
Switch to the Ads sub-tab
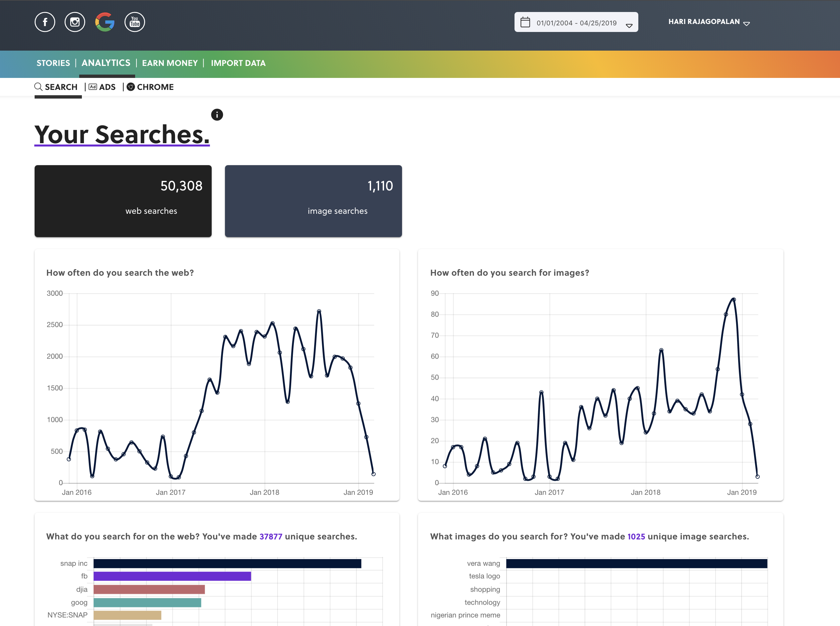[x=102, y=87]
